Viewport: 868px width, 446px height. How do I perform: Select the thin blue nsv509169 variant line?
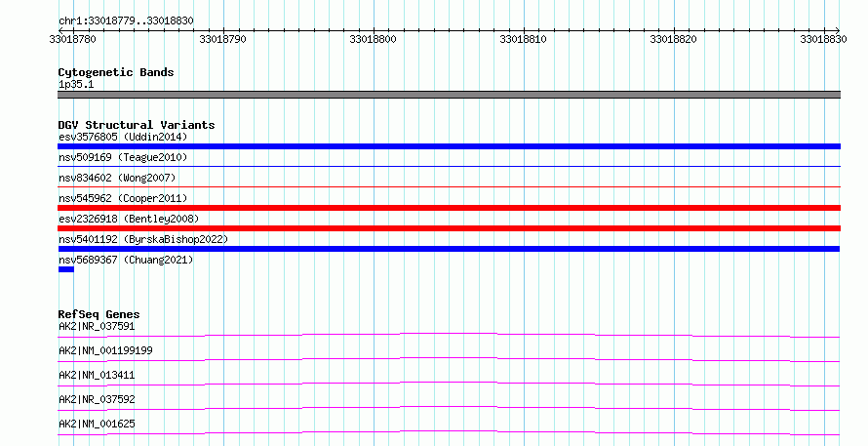449,166
